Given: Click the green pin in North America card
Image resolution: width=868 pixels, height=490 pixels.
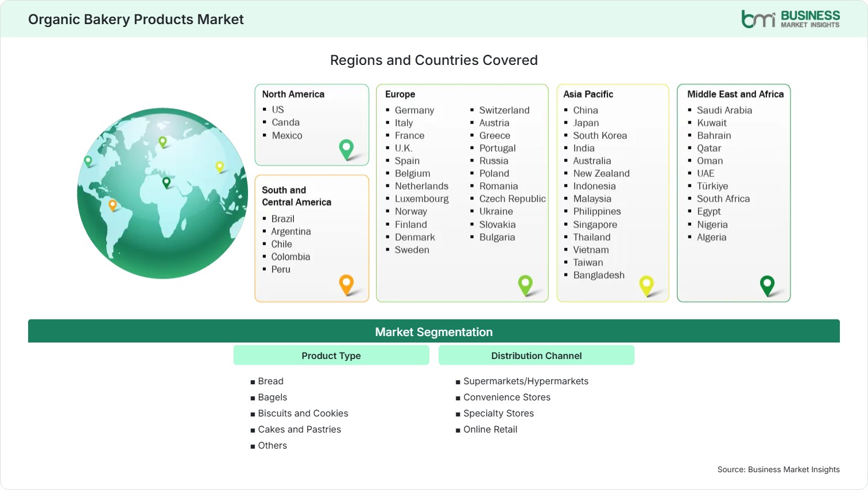Looking at the screenshot, I should (347, 149).
